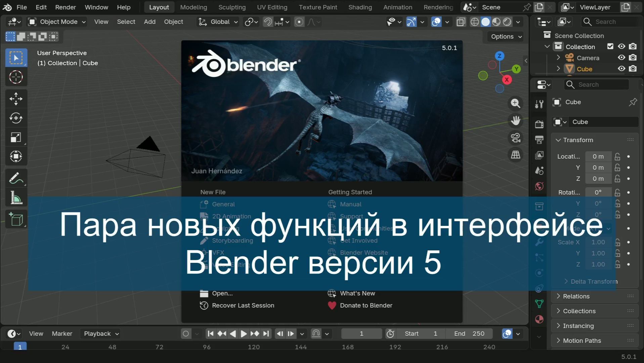Uncheck the Collection checkbox in outliner
Screen dimensions: 644x363
click(x=610, y=46)
